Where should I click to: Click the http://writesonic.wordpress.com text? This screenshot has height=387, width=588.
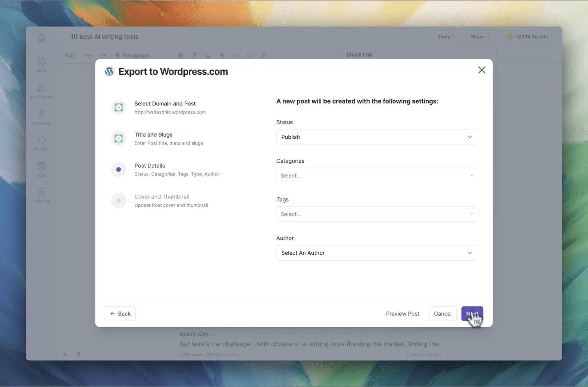pos(170,112)
